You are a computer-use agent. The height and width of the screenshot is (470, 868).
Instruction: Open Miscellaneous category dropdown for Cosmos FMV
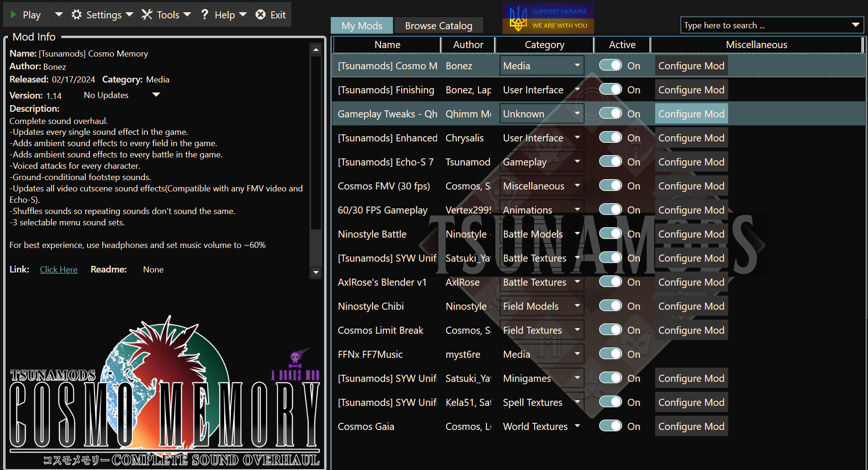pos(542,186)
